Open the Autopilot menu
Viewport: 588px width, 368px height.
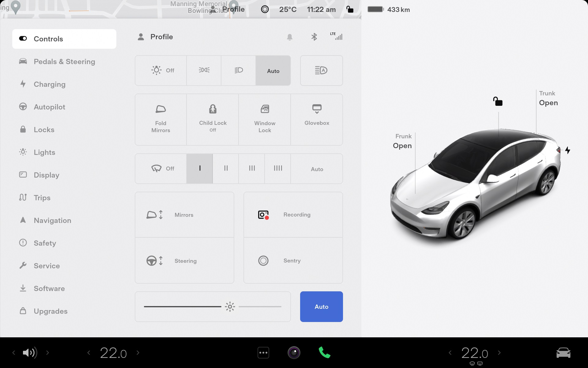(49, 107)
